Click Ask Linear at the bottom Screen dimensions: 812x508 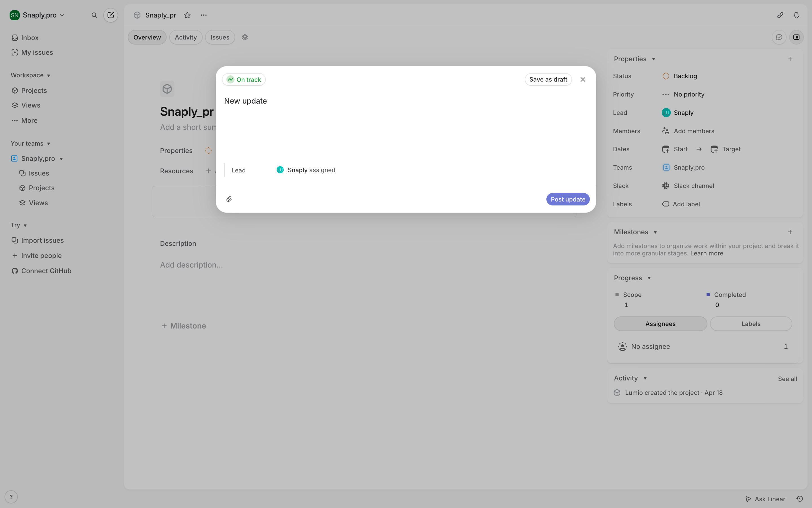[x=765, y=499]
